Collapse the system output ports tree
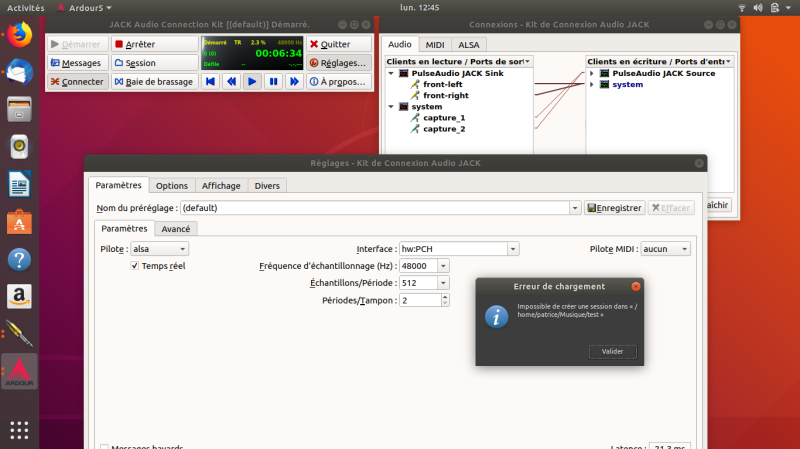This screenshot has height=449, width=800. click(x=391, y=107)
